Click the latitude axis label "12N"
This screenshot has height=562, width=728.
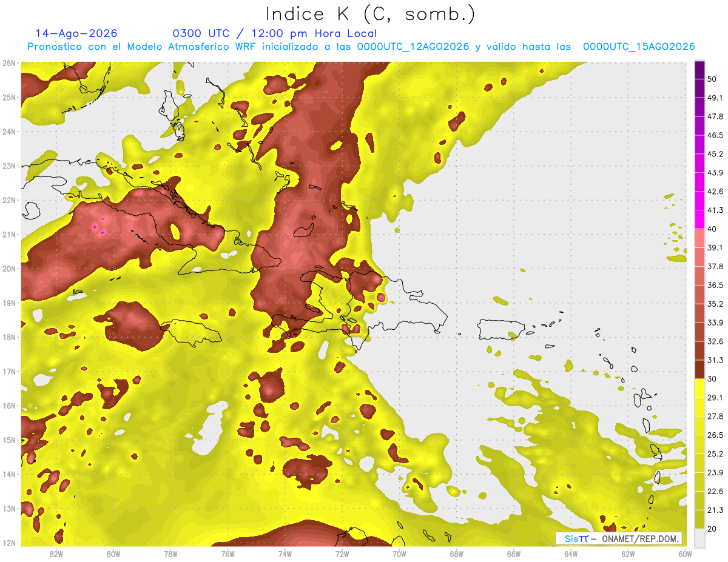[9, 543]
